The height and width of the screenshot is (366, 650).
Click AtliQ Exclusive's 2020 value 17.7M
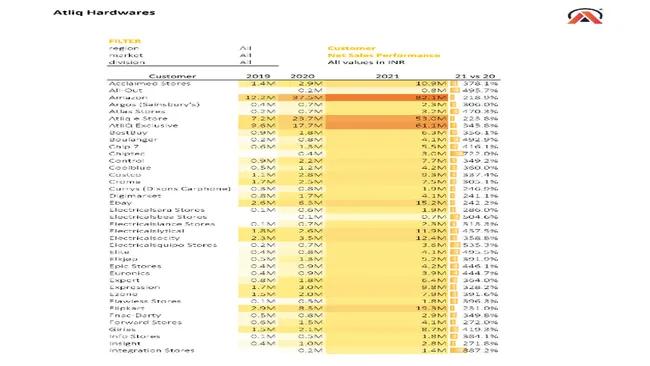pyautogui.click(x=307, y=126)
